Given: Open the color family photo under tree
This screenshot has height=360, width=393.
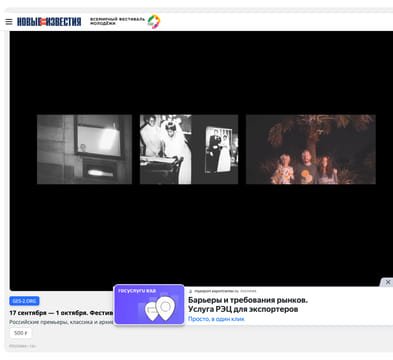Looking at the screenshot, I should 311,149.
